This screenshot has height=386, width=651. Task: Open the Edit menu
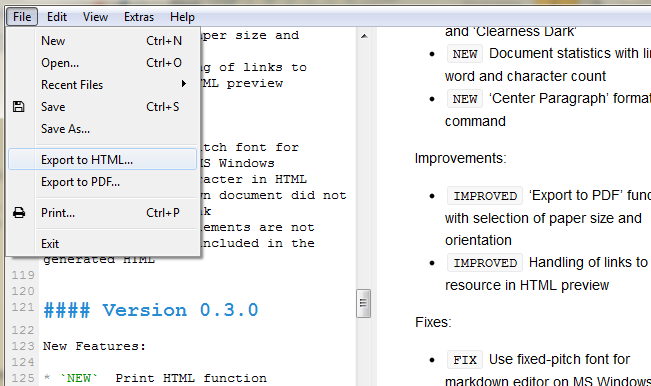(56, 17)
